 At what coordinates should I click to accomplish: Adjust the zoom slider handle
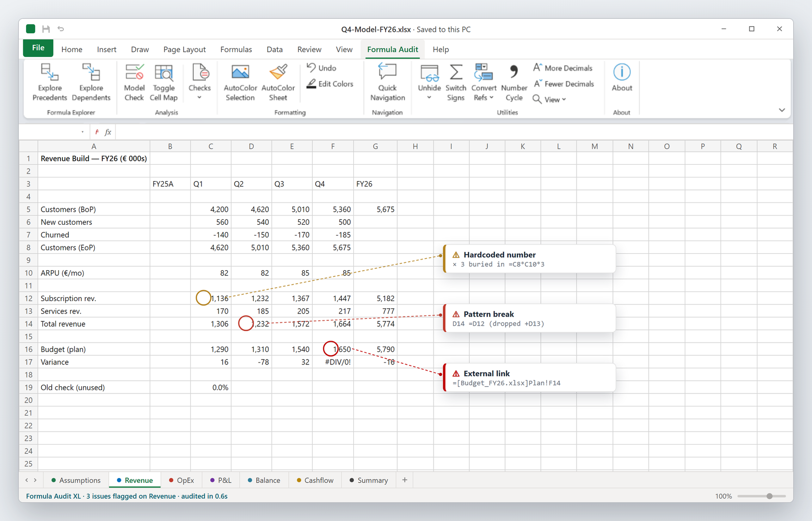tap(769, 496)
